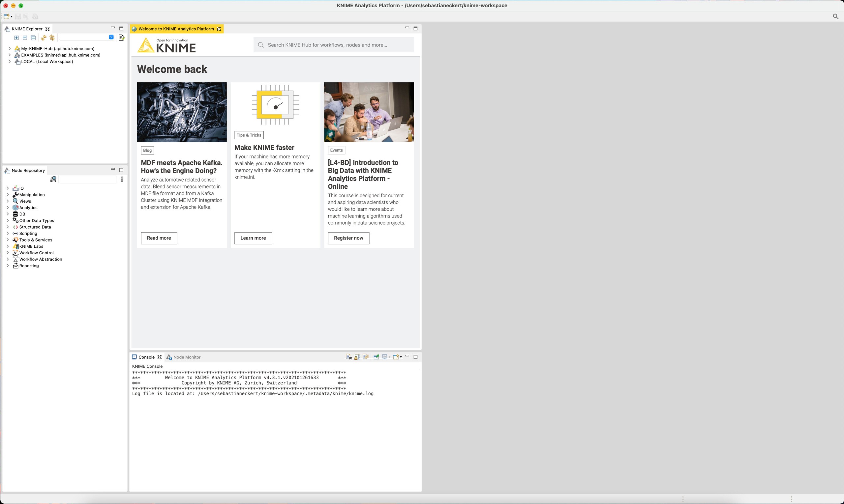The height and width of the screenshot is (504, 844).
Task: Close Welcome to KNIME Analytics Platform tab
Action: tap(219, 29)
